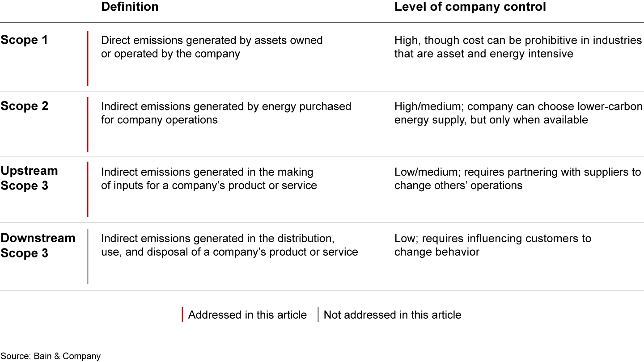644x362 pixels.
Task: Click the 'Low/medium; requires partnering' control text
Action: 517,178
